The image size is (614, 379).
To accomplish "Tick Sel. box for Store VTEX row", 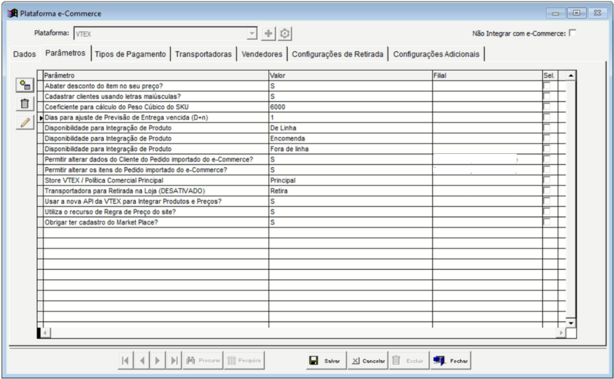I will (547, 180).
